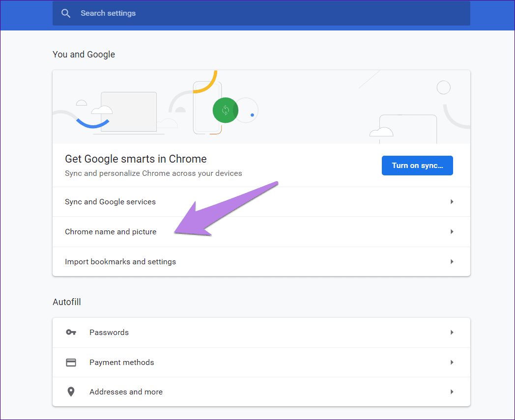Click the search magnifier icon
Screen dimensions: 515x420
tap(66, 13)
